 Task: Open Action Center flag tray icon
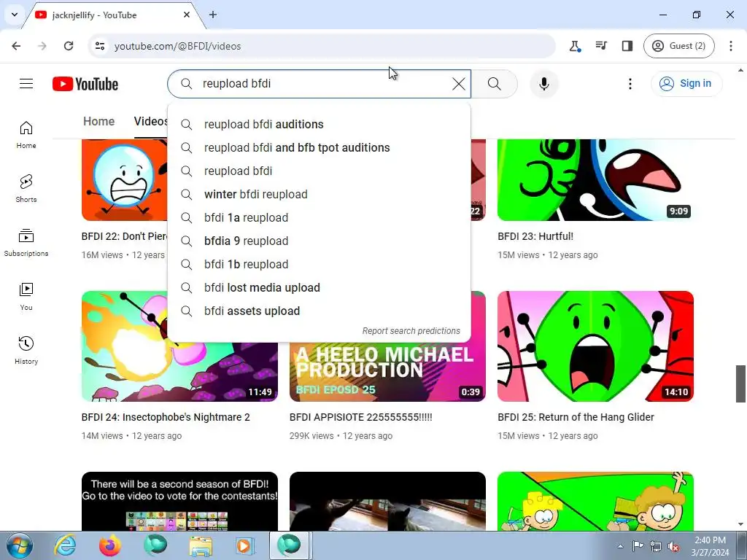click(x=638, y=546)
